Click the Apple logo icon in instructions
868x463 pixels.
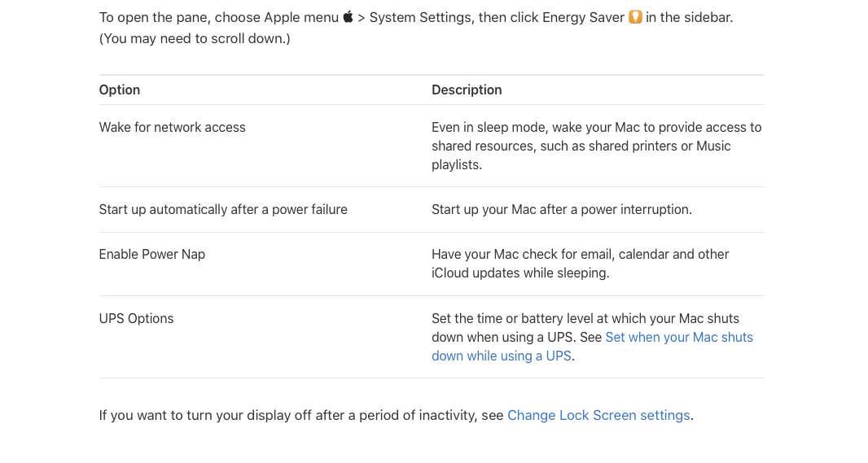click(x=348, y=16)
